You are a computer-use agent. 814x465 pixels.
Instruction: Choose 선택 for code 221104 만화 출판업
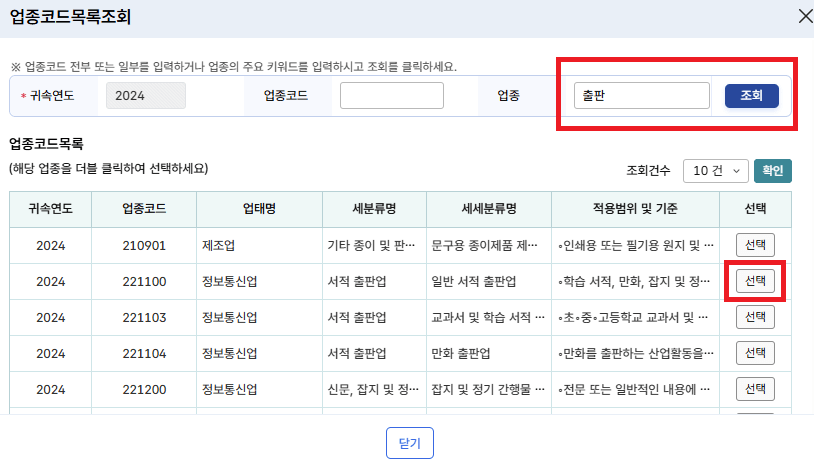[755, 353]
